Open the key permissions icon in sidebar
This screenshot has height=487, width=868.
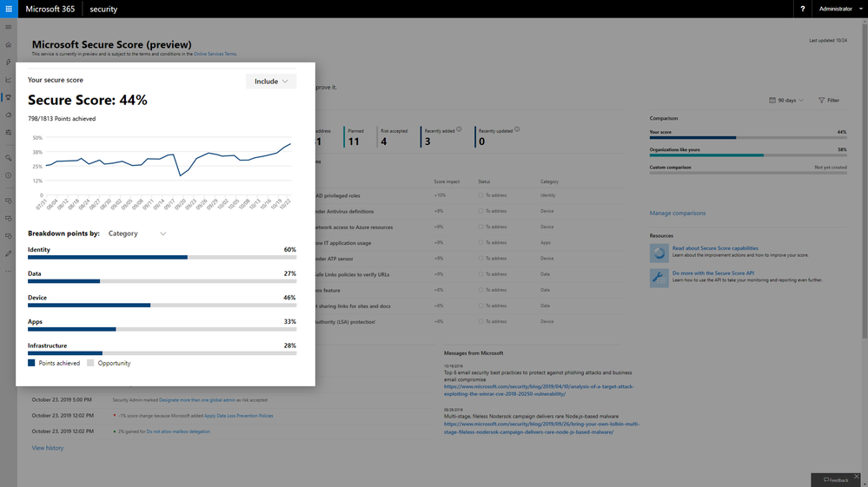tap(9, 157)
